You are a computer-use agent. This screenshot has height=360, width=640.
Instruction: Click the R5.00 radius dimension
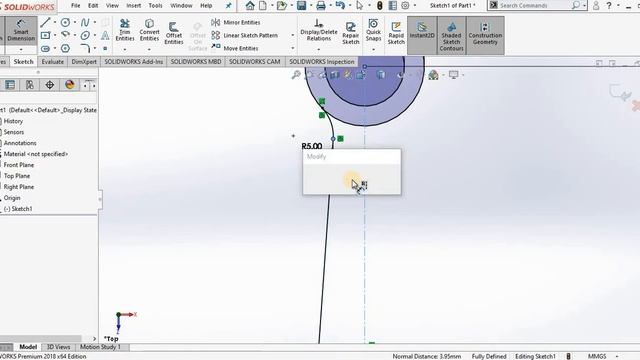pos(312,146)
